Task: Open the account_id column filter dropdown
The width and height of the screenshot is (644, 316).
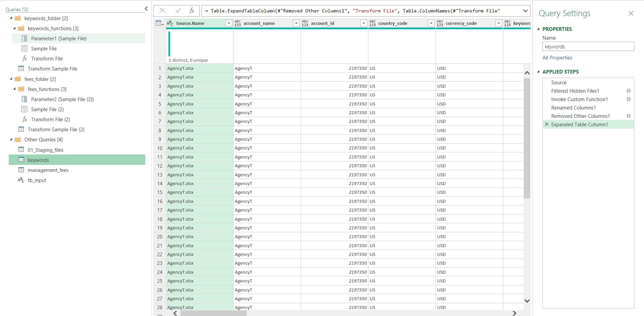Action: tap(363, 23)
